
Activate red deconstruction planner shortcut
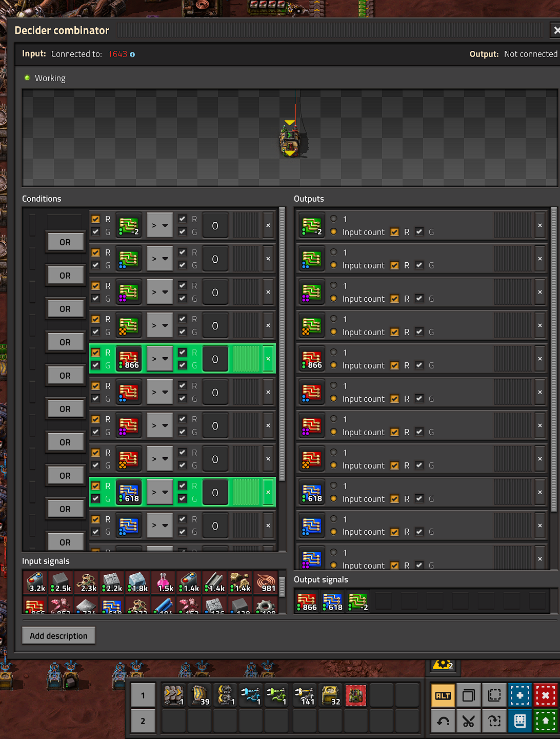point(546,696)
